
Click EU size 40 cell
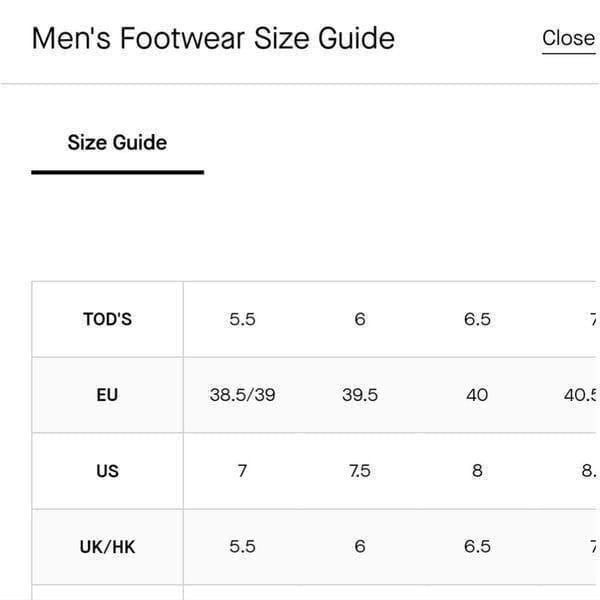click(477, 395)
